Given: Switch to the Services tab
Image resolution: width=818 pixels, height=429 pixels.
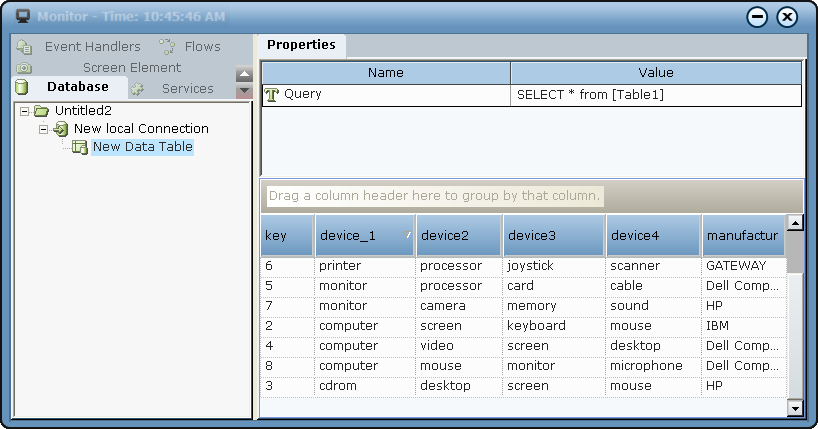Looking at the screenshot, I should click(187, 89).
